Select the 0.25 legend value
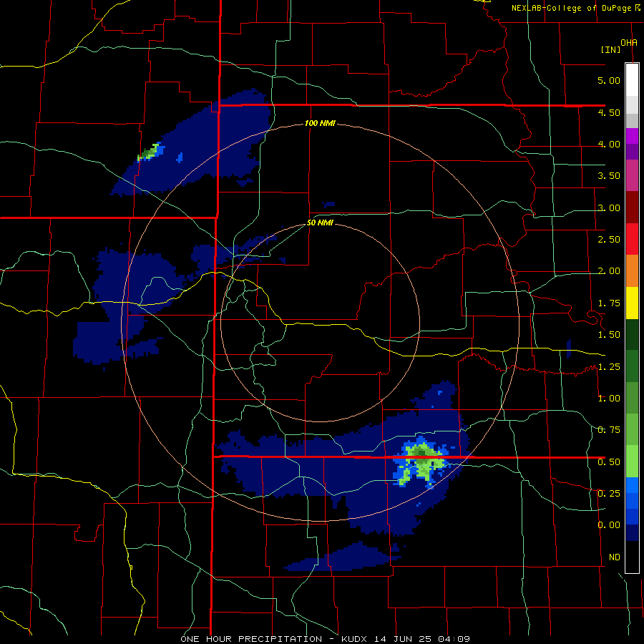Viewport: 644px width, 644px height. pyautogui.click(x=609, y=493)
